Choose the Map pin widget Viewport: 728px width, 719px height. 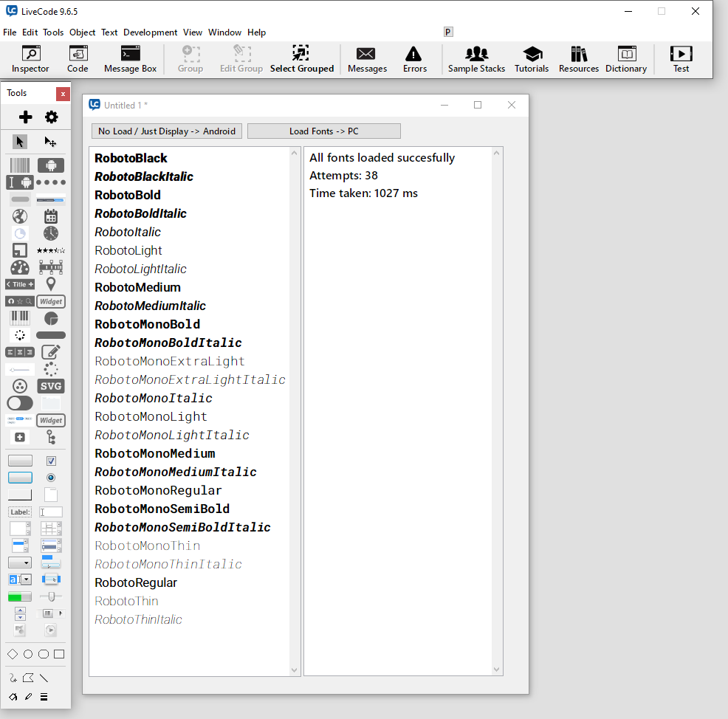(x=51, y=284)
